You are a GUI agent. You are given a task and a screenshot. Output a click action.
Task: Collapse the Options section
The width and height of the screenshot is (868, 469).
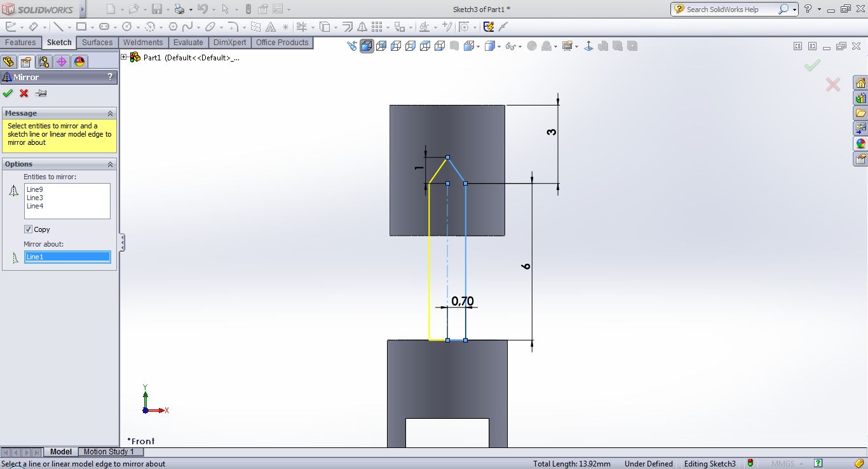coord(110,164)
